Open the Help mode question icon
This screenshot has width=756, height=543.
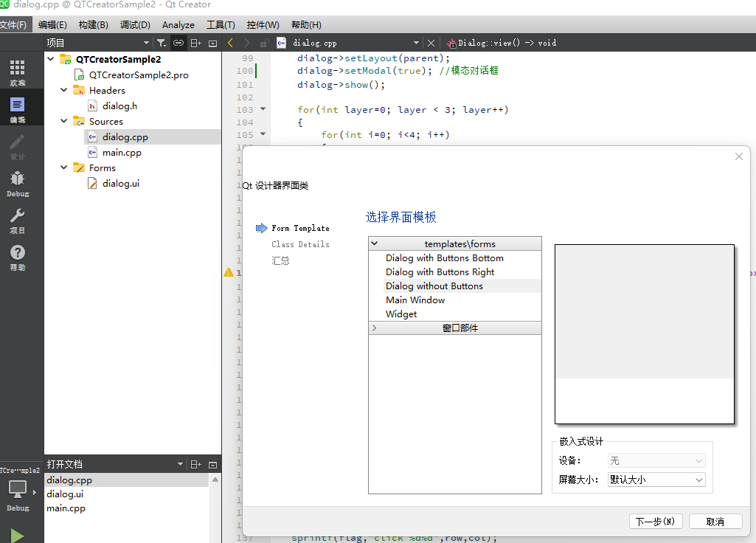tap(18, 257)
